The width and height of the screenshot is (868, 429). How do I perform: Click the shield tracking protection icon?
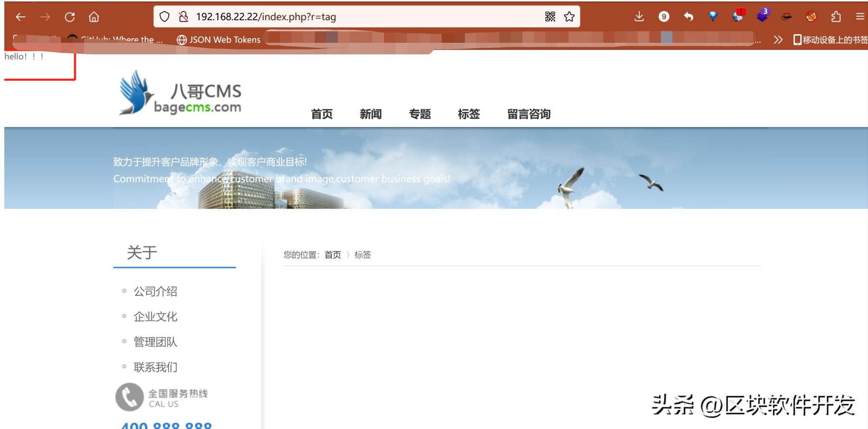[x=164, y=17]
